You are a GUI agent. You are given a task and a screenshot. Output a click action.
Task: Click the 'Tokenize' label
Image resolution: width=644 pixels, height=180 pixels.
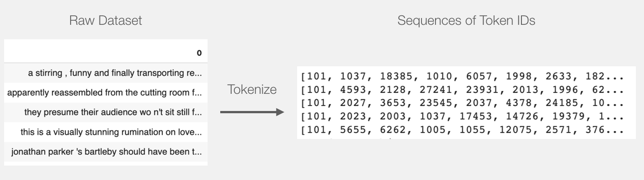251,91
